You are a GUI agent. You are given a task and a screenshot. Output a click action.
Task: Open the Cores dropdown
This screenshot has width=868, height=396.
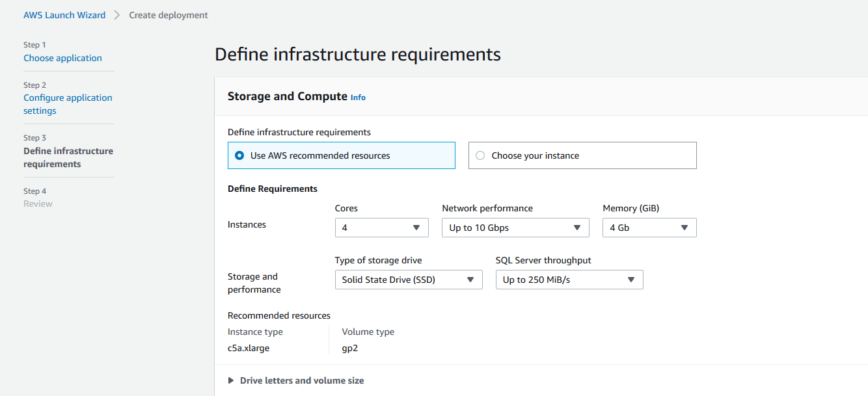click(x=381, y=228)
